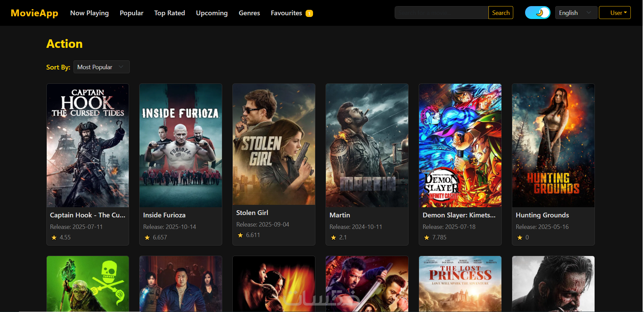Open the Upcoming movies page

coord(212,13)
